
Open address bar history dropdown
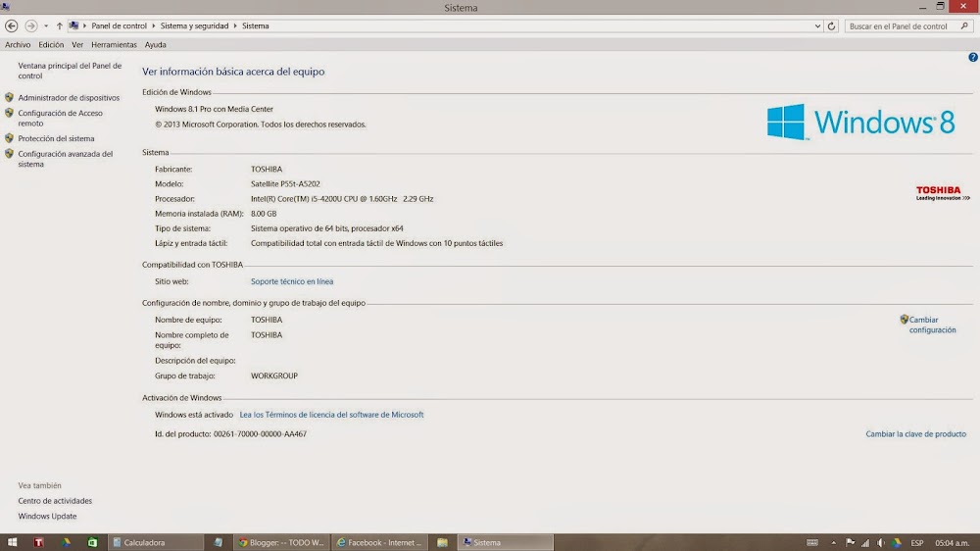tap(817, 26)
